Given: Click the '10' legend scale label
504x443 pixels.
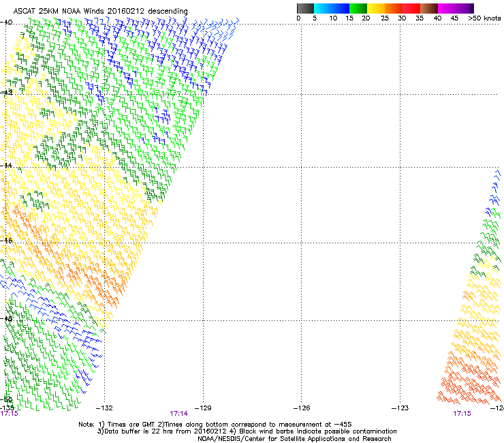Looking at the screenshot, I should pos(333,18).
